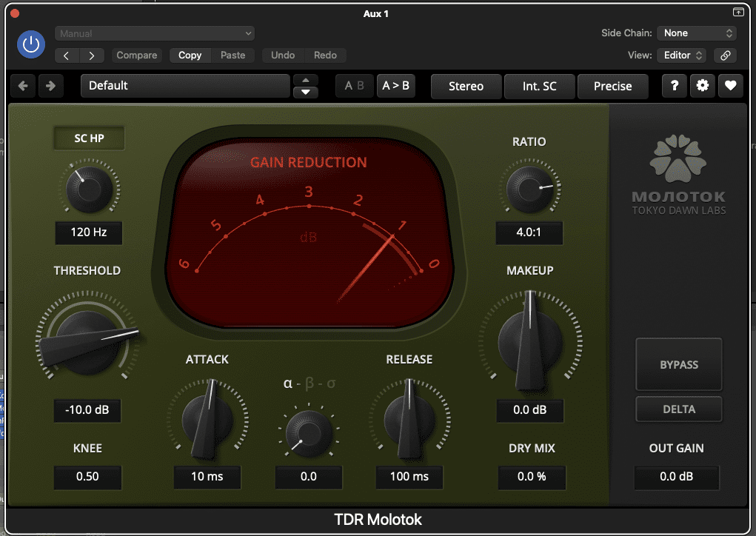Select previous preset with up triangle
This screenshot has height=536, width=756.
click(x=306, y=80)
